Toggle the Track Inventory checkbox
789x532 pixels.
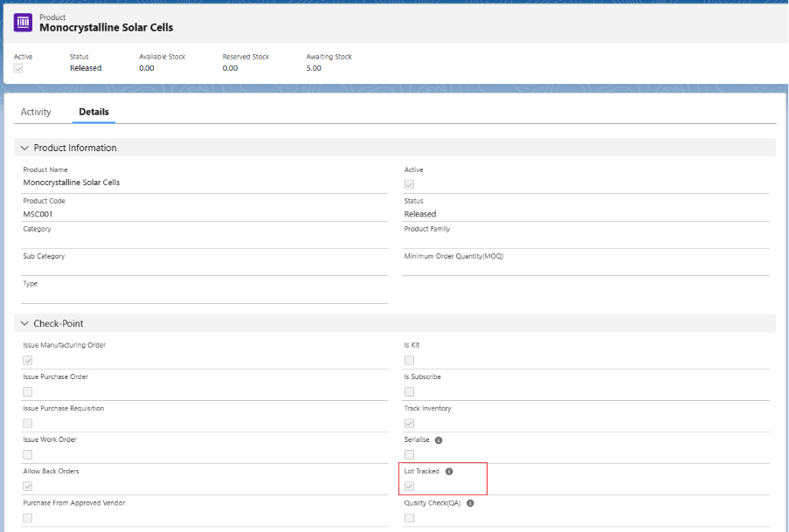coord(409,424)
